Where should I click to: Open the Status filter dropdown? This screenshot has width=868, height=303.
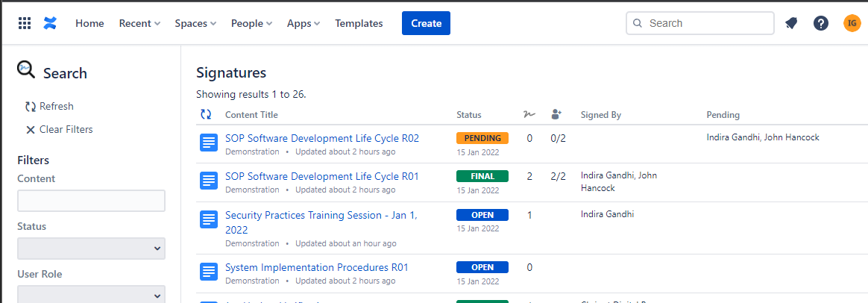91,249
